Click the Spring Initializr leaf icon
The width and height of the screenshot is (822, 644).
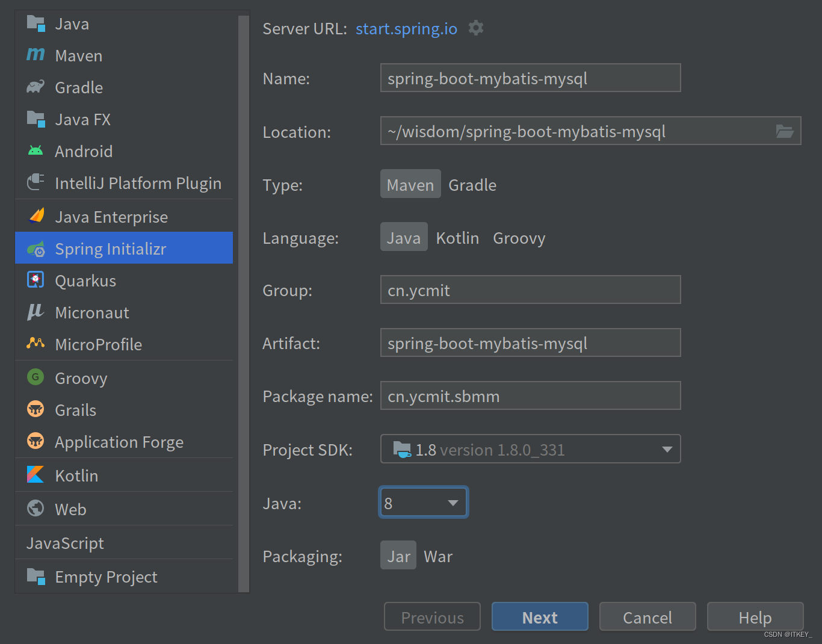pyautogui.click(x=36, y=249)
